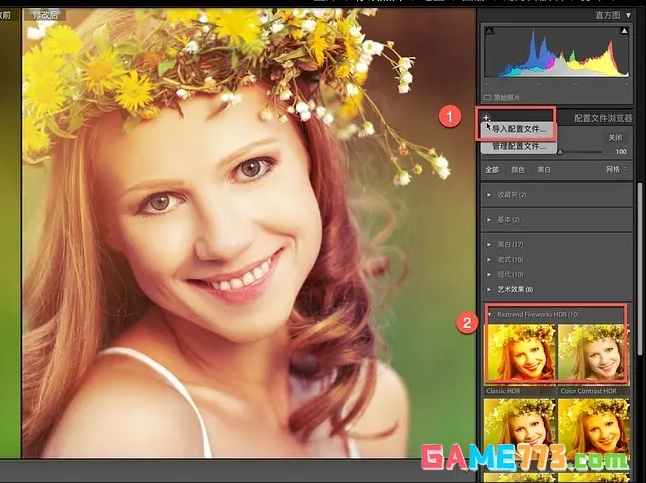Toggle the shadow clipping indicator in histogram
Image resolution: width=646 pixels, height=483 pixels.
pyautogui.click(x=489, y=31)
